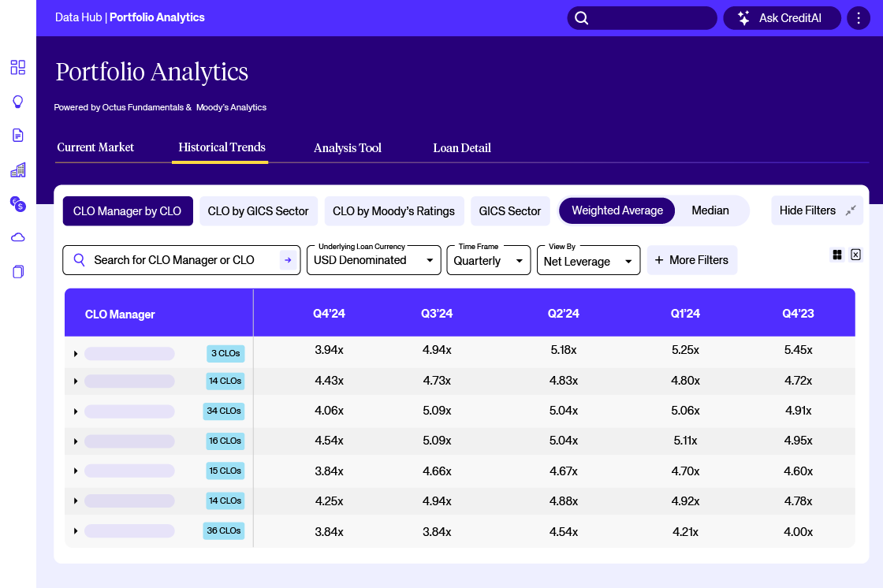
Task: Click the Q1'24 column header
Action: [x=685, y=314]
